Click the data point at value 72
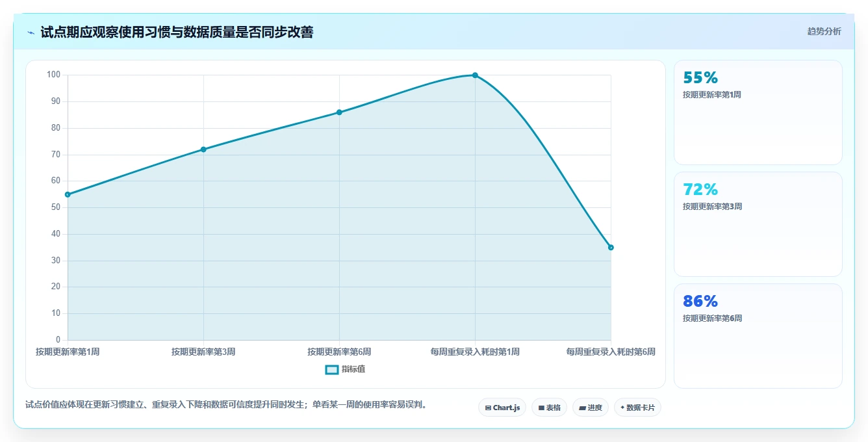 203,149
